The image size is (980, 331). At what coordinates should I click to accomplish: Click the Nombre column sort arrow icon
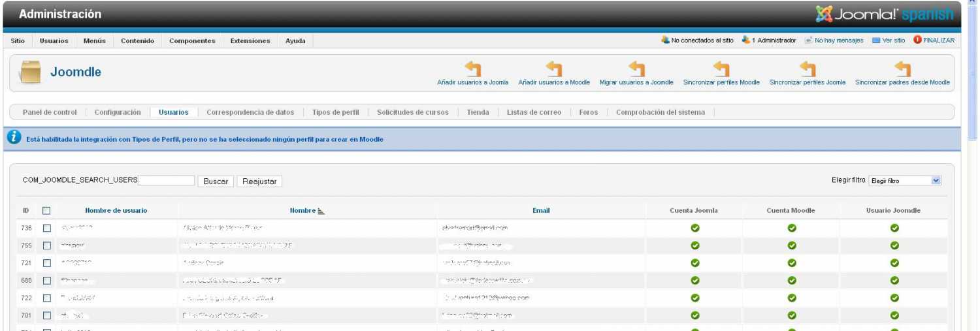[x=321, y=211]
